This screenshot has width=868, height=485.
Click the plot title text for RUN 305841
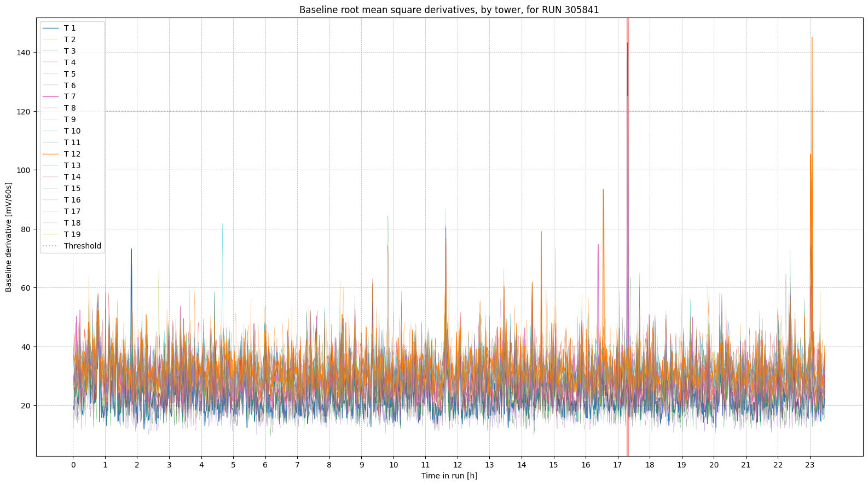pyautogui.click(x=449, y=10)
